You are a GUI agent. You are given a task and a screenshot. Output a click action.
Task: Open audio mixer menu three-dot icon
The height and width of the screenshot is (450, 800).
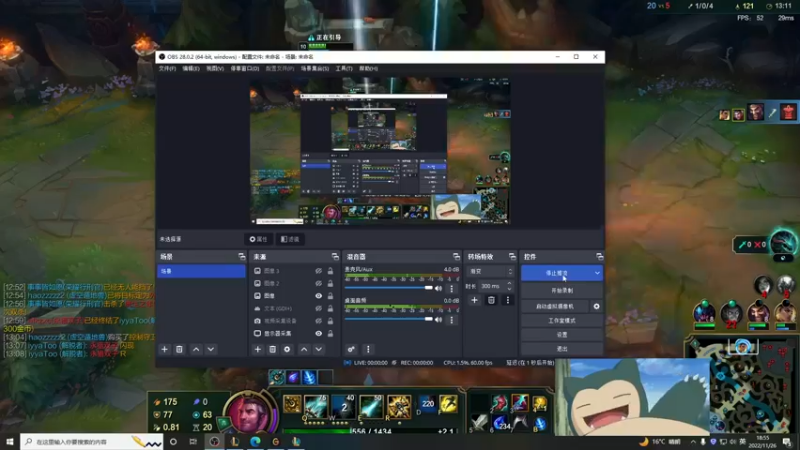point(368,349)
